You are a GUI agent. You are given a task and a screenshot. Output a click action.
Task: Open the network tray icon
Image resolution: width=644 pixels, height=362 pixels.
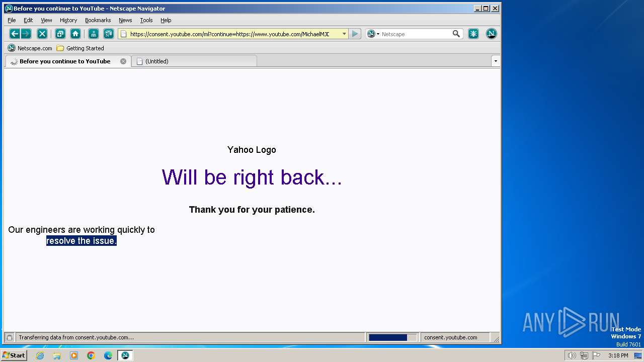tap(584, 355)
